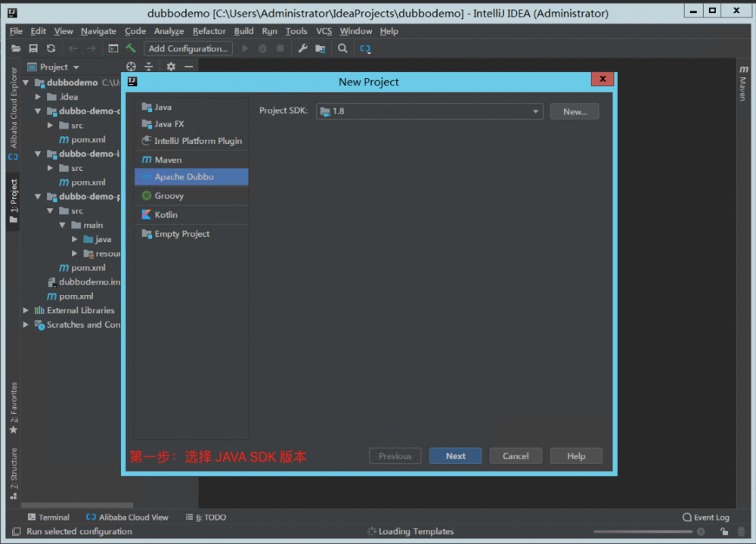The width and height of the screenshot is (756, 544).
Task: Select Java project type
Action: [x=191, y=107]
